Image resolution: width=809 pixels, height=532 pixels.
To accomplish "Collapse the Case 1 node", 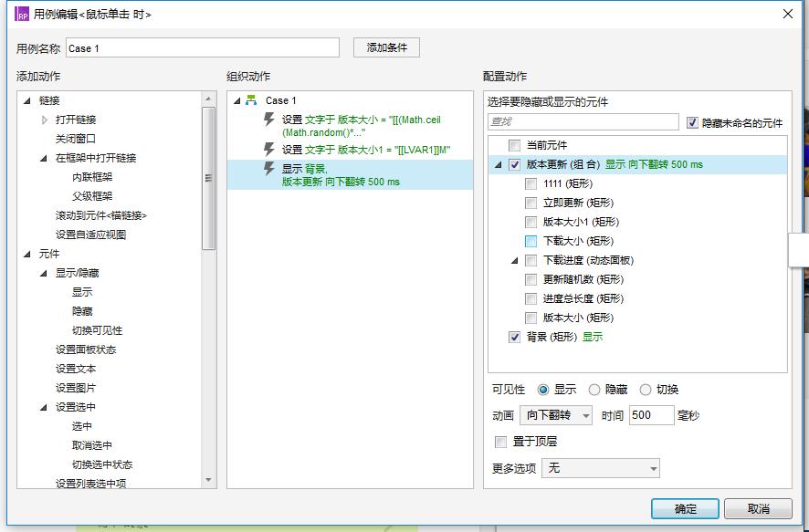I will pyautogui.click(x=237, y=100).
